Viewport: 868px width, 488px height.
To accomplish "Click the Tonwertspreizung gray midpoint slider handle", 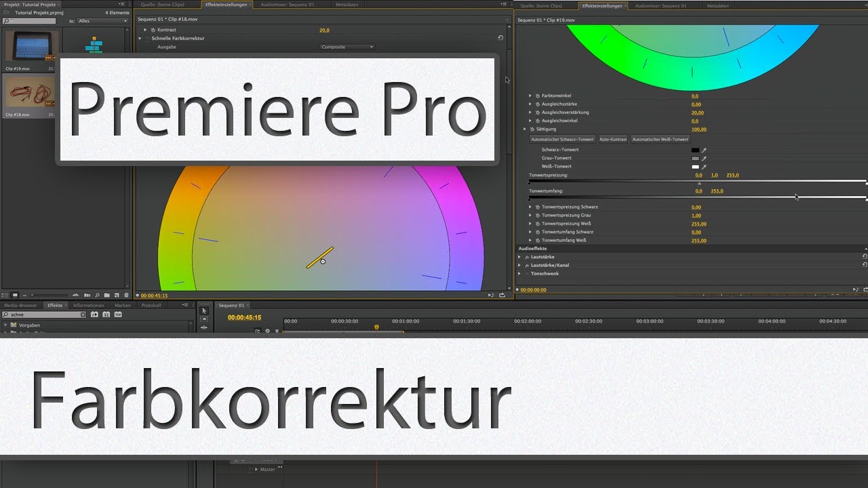I will tap(699, 183).
